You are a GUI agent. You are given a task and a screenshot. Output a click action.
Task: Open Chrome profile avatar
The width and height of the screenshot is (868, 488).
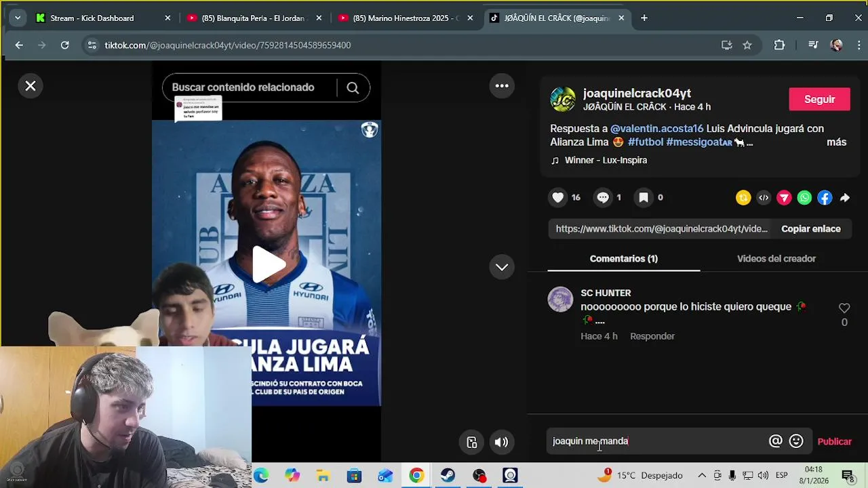pos(837,45)
